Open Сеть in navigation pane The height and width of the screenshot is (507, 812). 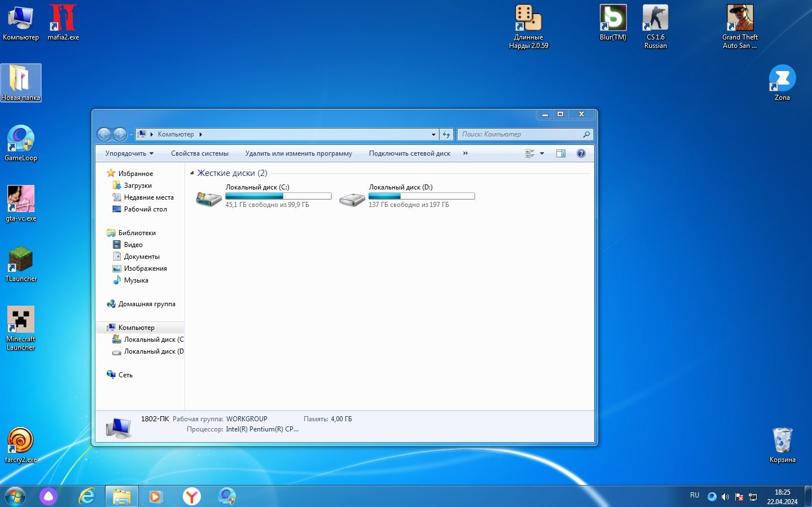(x=125, y=375)
